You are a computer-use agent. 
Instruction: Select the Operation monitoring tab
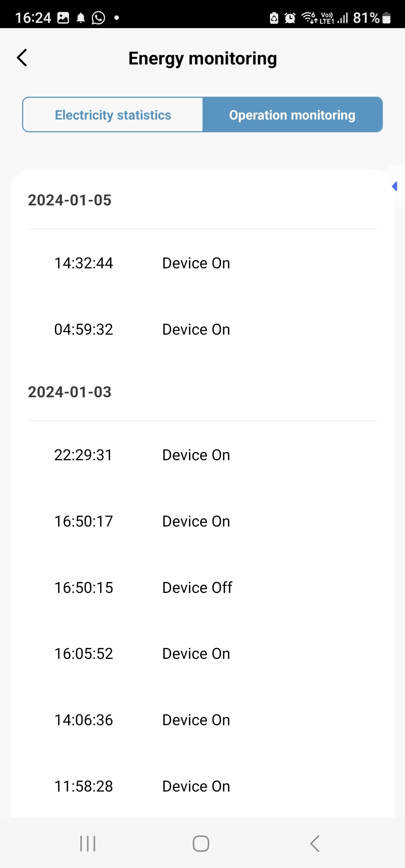pyautogui.click(x=292, y=115)
